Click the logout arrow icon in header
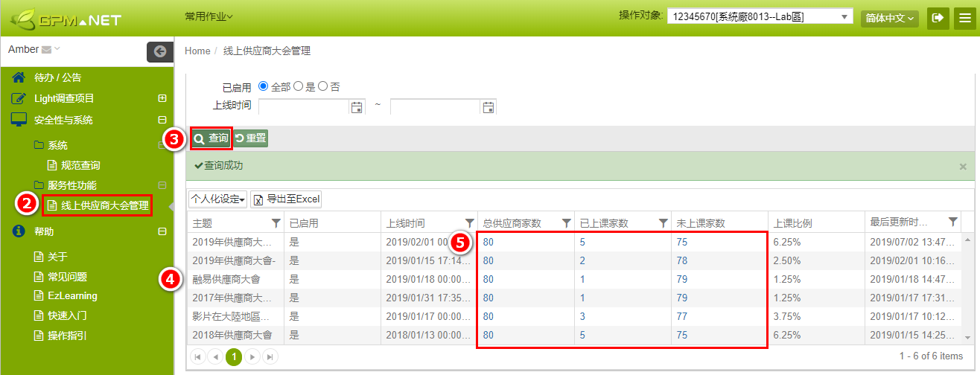The width and height of the screenshot is (980, 375). point(938,18)
